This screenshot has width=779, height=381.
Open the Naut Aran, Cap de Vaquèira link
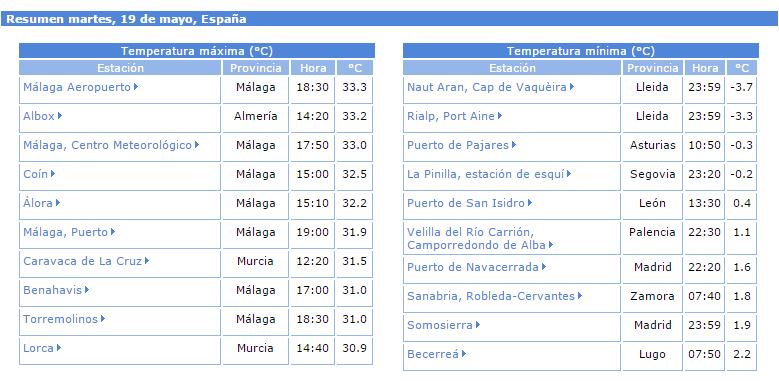coord(487,87)
